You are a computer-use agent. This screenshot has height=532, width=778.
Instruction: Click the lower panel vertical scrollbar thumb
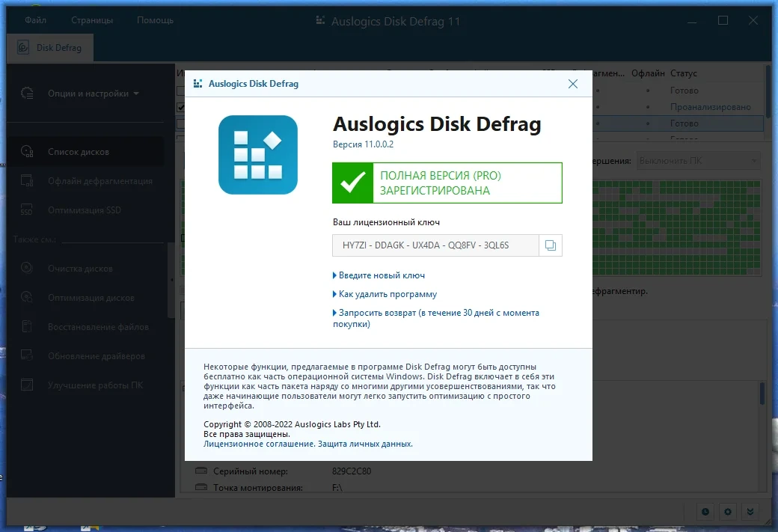tap(762, 394)
